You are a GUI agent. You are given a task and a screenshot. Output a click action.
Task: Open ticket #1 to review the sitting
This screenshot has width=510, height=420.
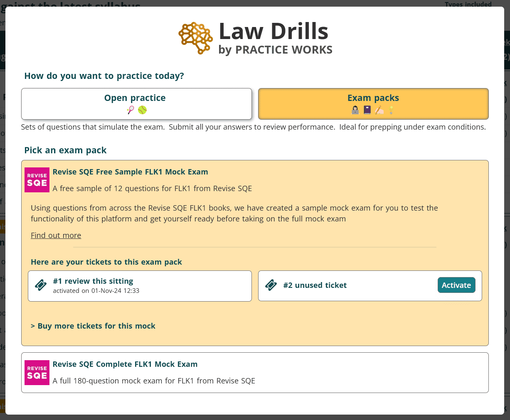[x=139, y=285]
